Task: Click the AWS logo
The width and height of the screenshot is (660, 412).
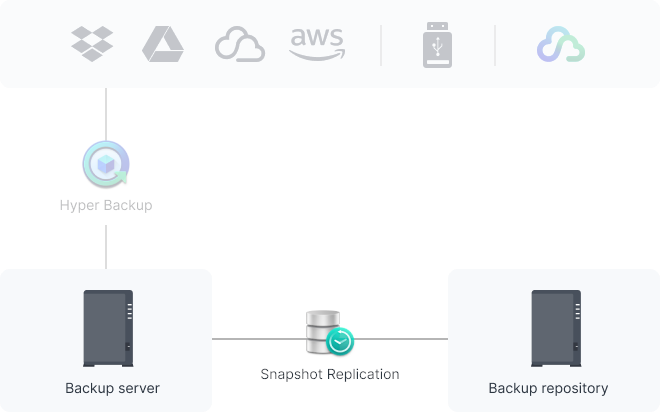Action: (317, 44)
